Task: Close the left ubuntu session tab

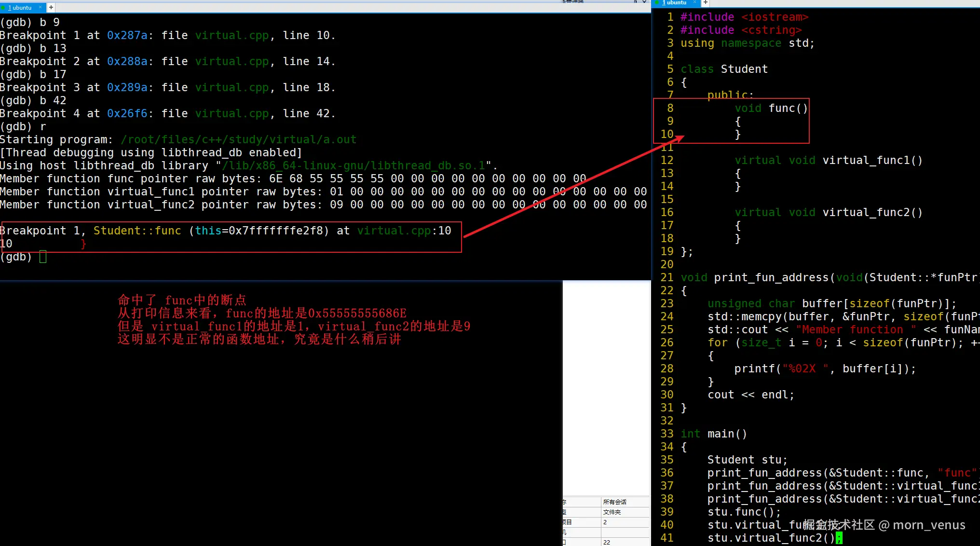Action: point(41,8)
